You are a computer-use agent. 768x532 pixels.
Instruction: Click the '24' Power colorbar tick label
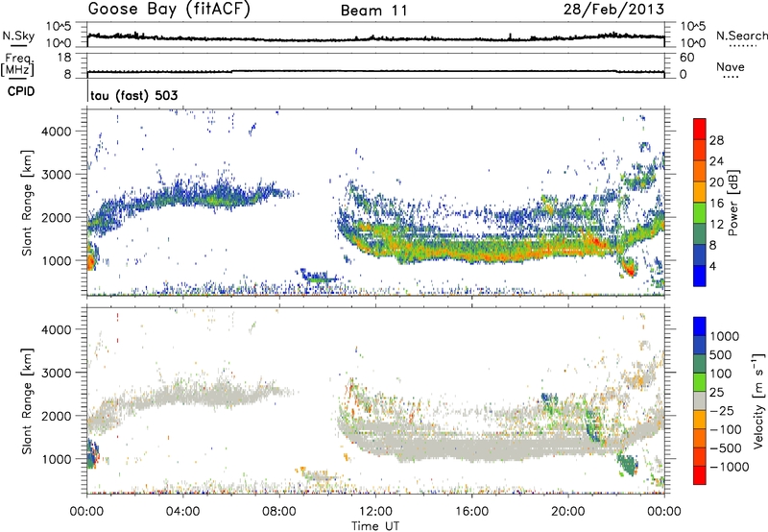click(716, 161)
